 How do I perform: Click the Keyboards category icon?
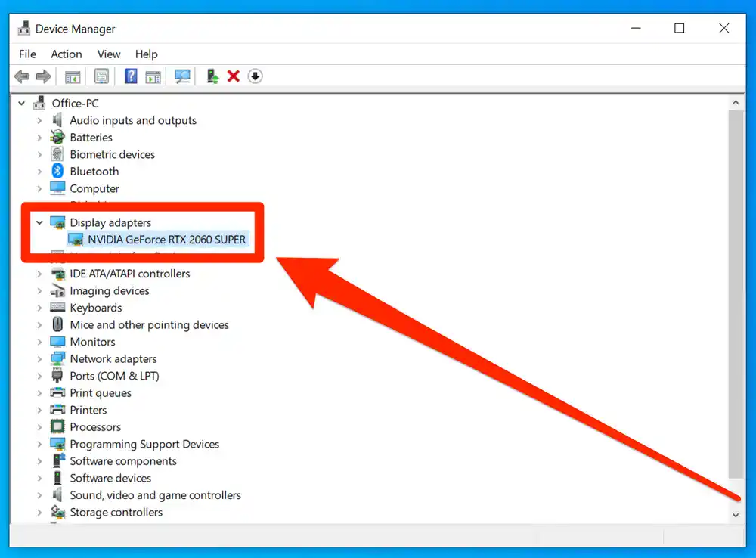57,307
